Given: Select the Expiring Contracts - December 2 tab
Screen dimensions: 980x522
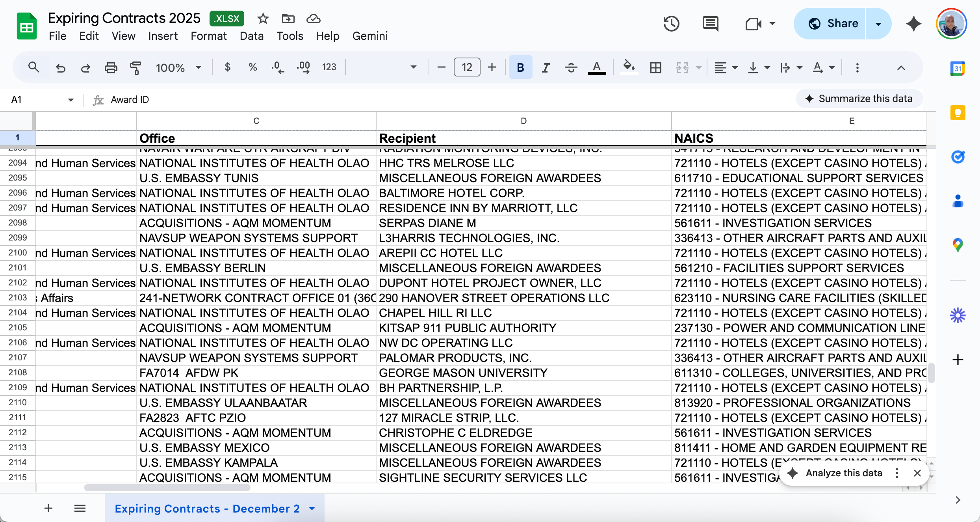Looking at the screenshot, I should coord(207,509).
